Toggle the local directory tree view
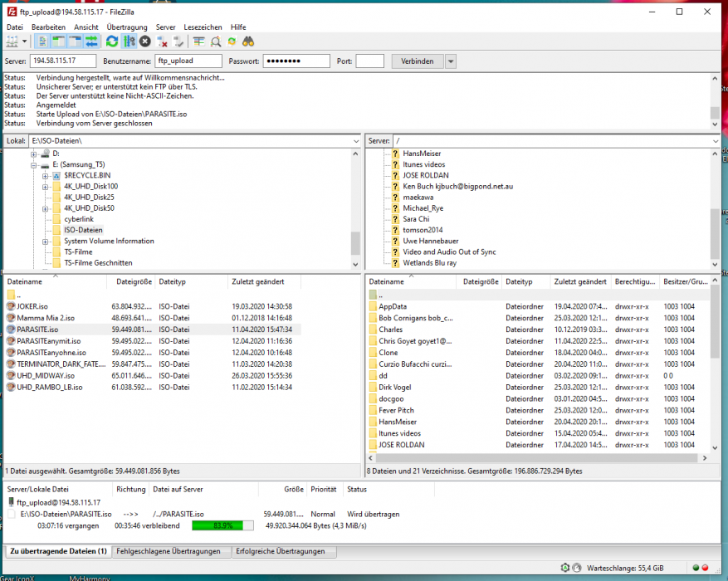728x581 pixels. [59, 41]
